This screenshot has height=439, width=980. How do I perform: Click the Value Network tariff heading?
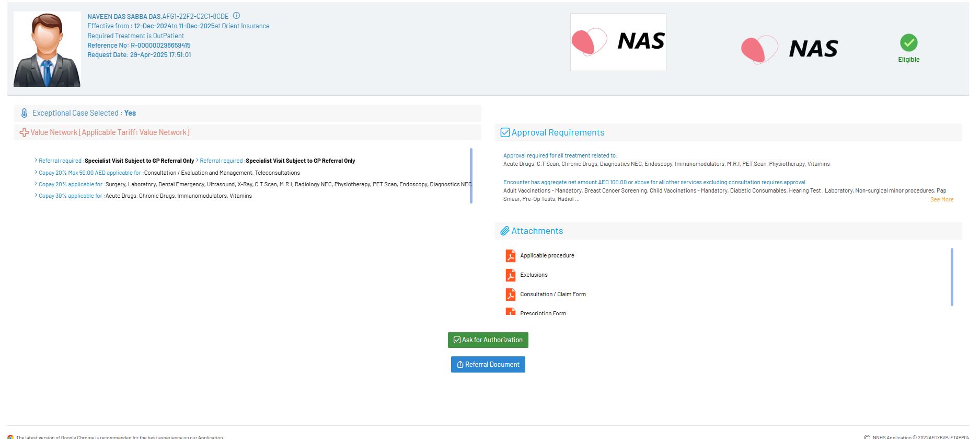click(110, 132)
